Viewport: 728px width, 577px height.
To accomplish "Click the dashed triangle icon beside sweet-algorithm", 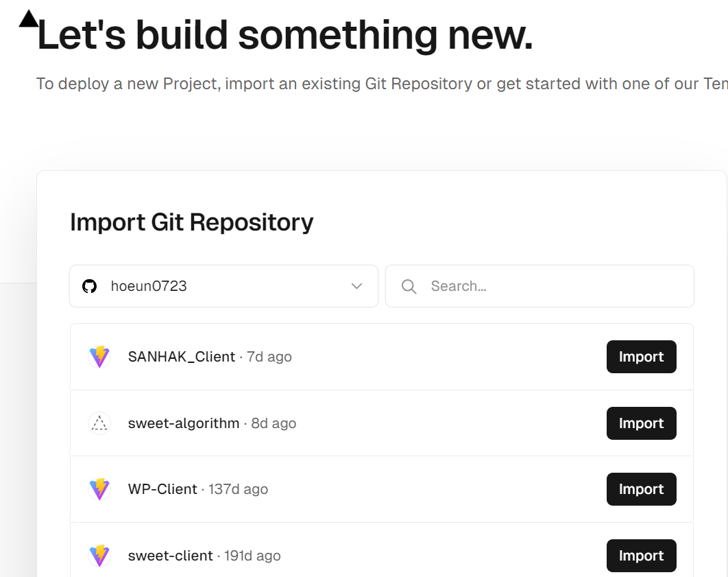I will tap(100, 423).
